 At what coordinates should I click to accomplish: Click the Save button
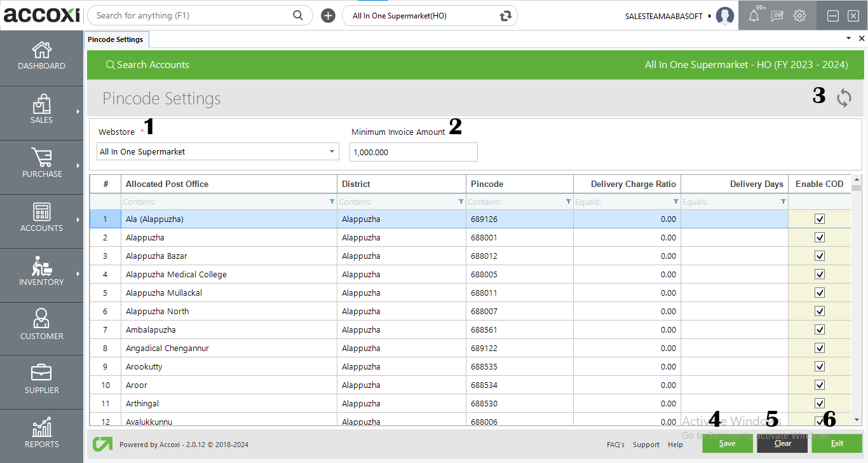(x=727, y=443)
